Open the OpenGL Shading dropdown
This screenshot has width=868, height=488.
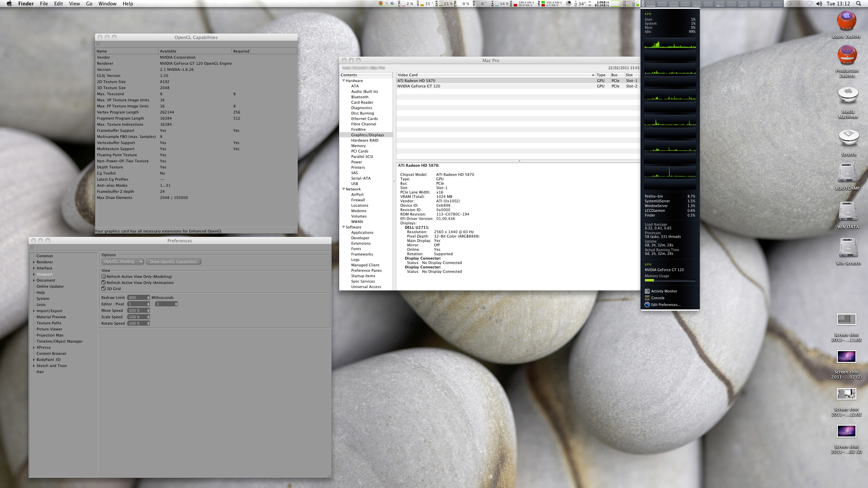(123, 262)
